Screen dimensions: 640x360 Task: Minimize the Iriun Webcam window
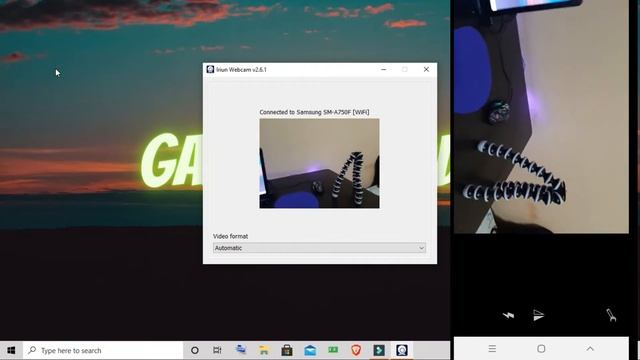[383, 69]
